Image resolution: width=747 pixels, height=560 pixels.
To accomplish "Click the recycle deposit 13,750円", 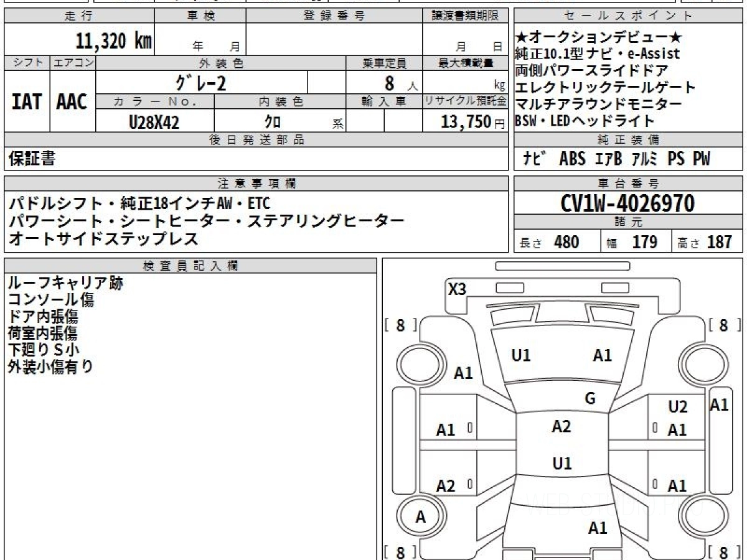I will point(473,123).
